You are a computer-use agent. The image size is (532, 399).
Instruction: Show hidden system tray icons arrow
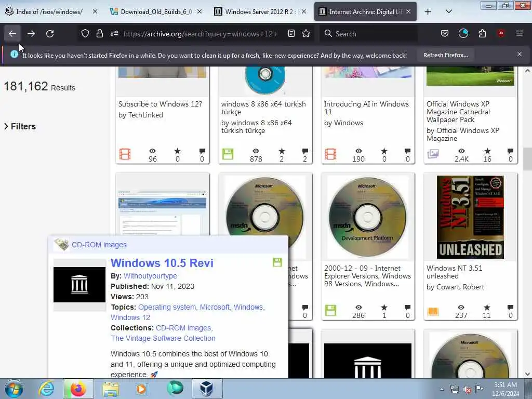pyautogui.click(x=442, y=390)
